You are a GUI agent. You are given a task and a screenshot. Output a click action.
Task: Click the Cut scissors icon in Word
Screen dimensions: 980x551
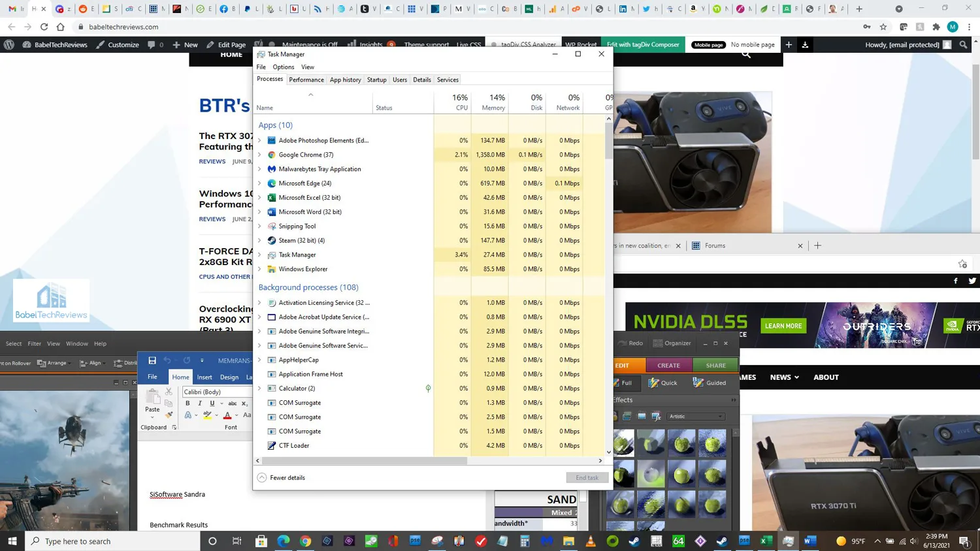pyautogui.click(x=169, y=392)
